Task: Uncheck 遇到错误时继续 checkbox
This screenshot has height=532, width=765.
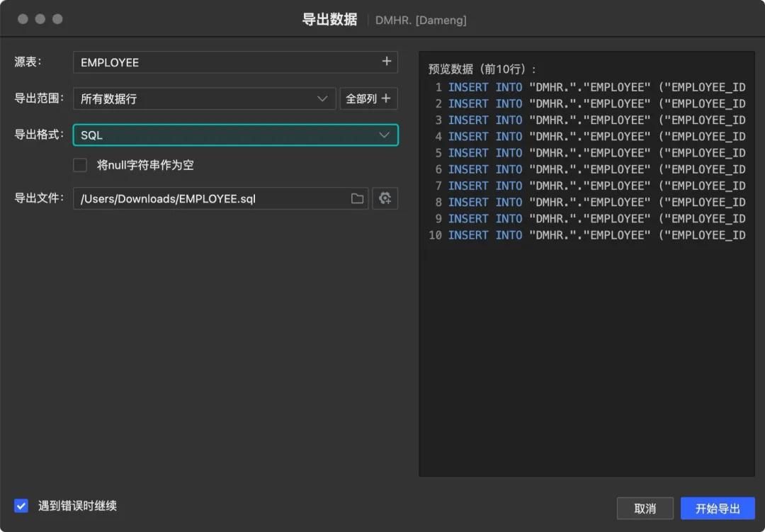Action: 21,506
